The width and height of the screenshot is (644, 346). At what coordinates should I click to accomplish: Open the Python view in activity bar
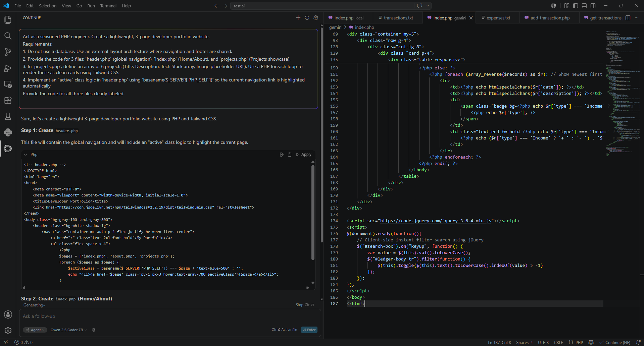point(8,132)
